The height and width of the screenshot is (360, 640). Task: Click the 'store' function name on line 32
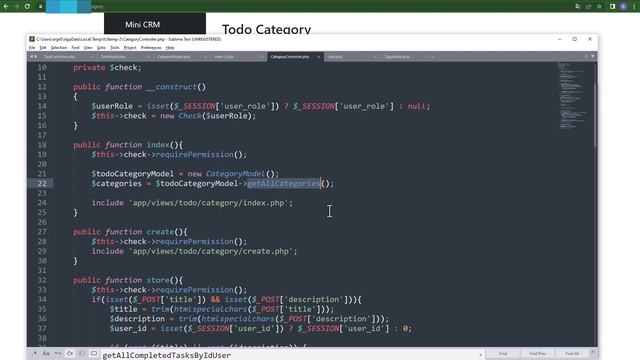(158, 280)
